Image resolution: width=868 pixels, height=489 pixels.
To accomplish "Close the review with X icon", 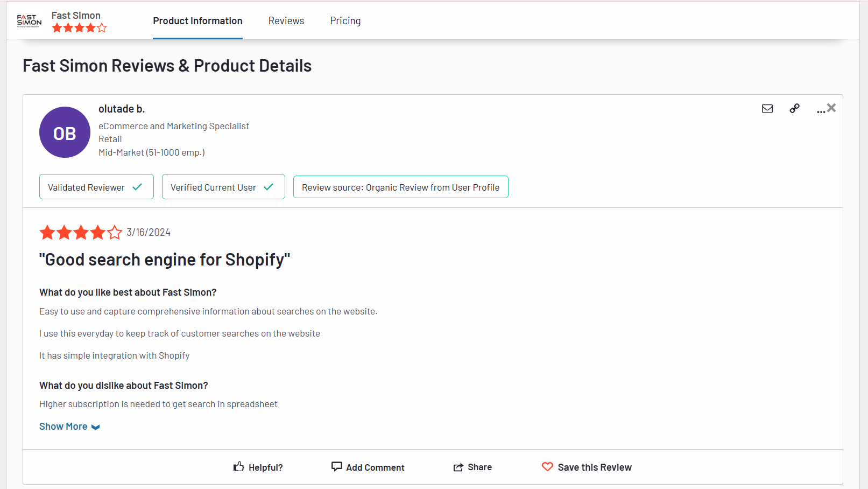I will point(831,108).
